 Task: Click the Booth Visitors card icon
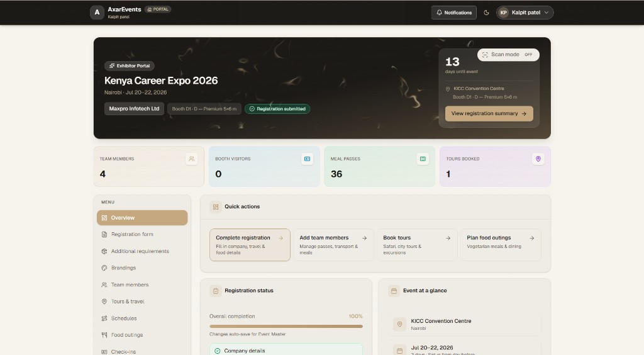pyautogui.click(x=307, y=159)
